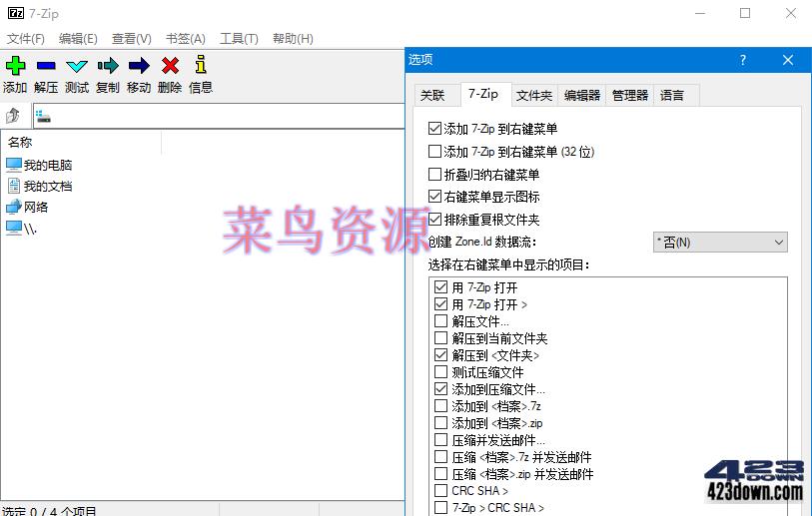Viewport: 812px width, 516px height.
Task: Click the up-folder icon beside address bar
Action: coord(13,116)
